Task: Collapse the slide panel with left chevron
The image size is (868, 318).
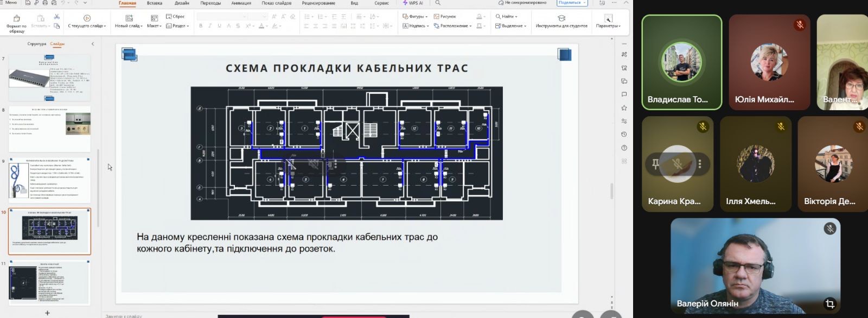Action: 93,44
